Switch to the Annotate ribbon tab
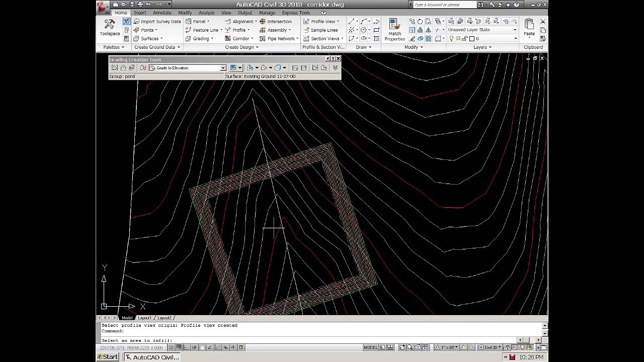Image resolution: width=644 pixels, height=362 pixels. point(162,13)
